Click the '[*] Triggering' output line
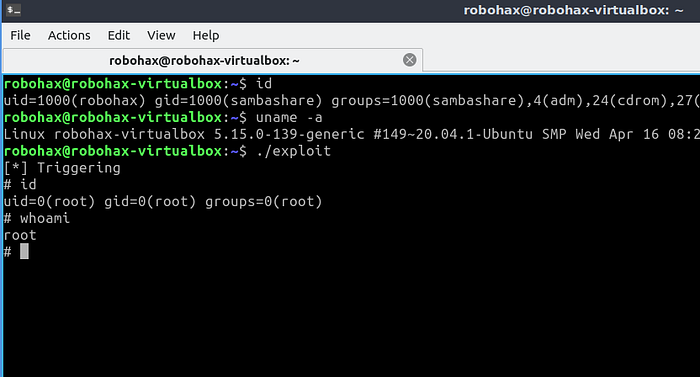 (62, 168)
